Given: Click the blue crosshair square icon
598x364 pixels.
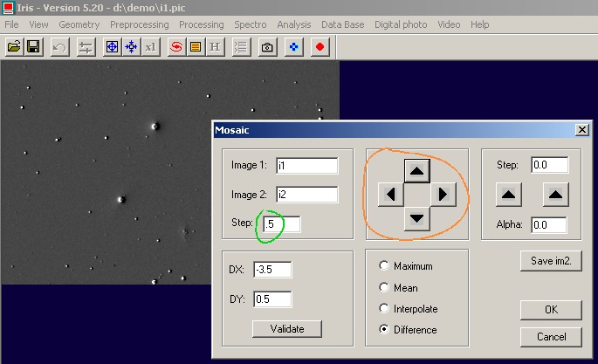Looking at the screenshot, I should coord(112,47).
